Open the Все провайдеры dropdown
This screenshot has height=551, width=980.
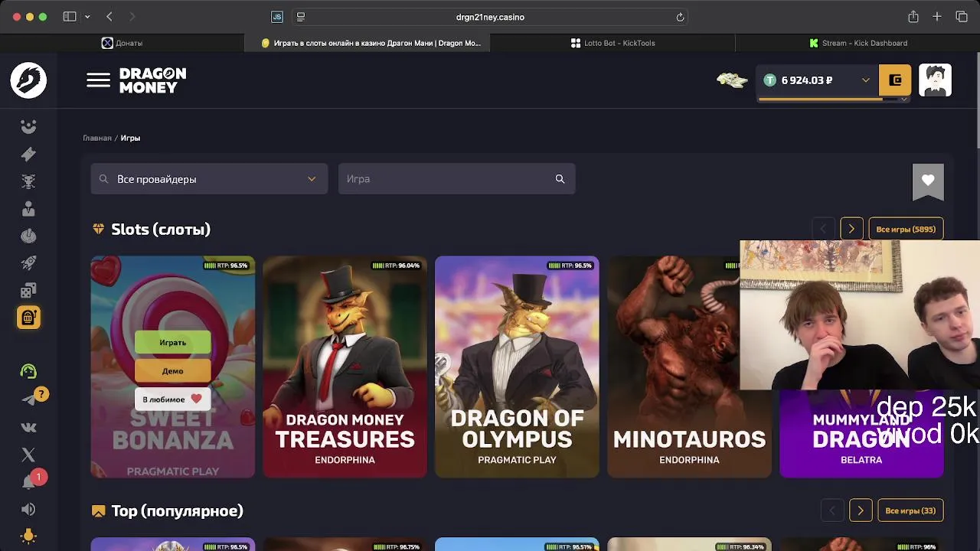(x=209, y=179)
